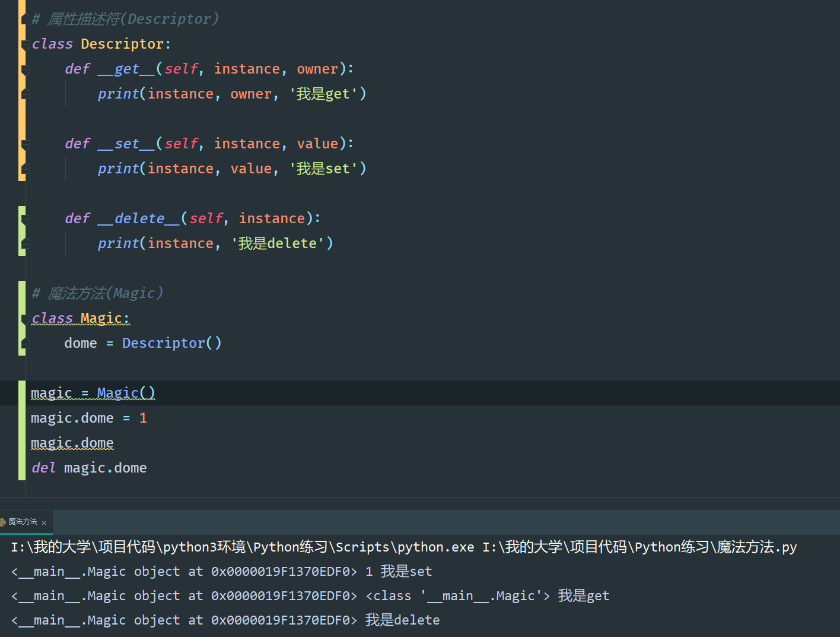The image size is (840, 637).
Task: Click the 'del magic.dome' statement
Action: point(89,468)
